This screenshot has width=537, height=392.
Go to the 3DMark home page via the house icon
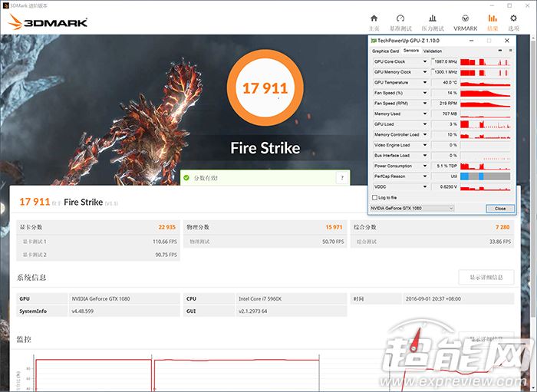click(x=374, y=18)
